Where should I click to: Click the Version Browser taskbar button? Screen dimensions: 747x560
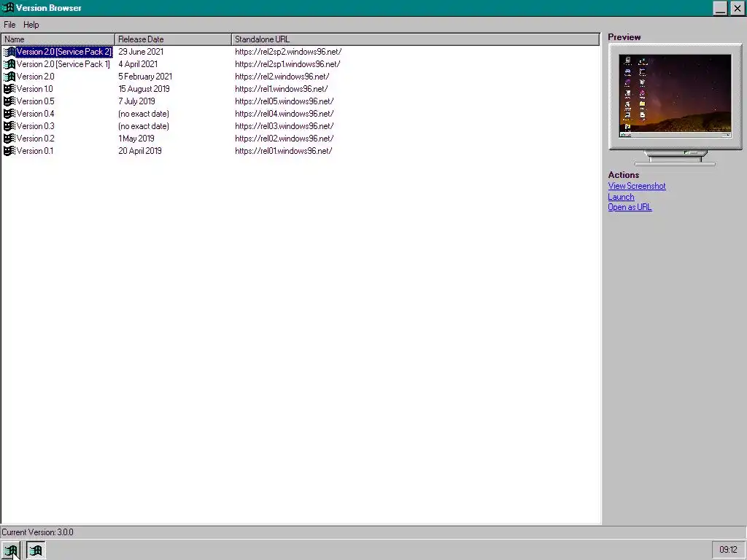[x=36, y=551]
